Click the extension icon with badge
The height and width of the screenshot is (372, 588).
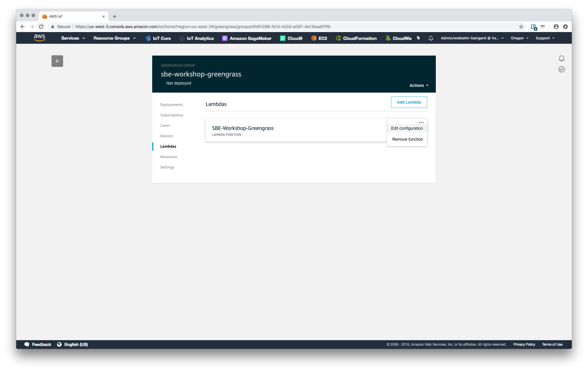tap(534, 27)
